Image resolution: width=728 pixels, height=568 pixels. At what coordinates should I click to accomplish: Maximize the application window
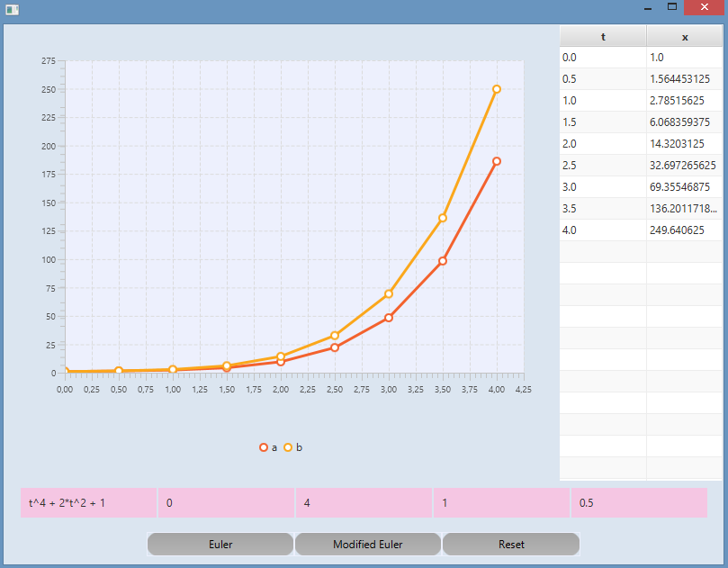(x=672, y=7)
